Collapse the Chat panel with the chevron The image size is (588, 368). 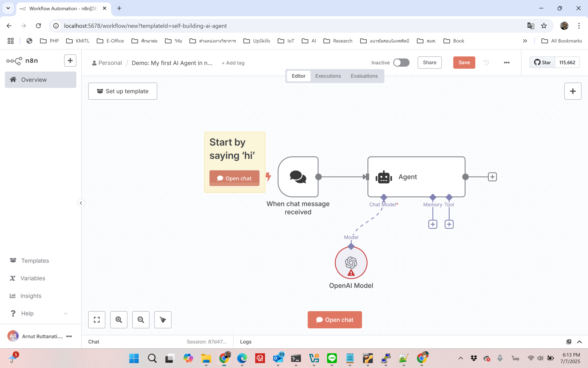579,342
